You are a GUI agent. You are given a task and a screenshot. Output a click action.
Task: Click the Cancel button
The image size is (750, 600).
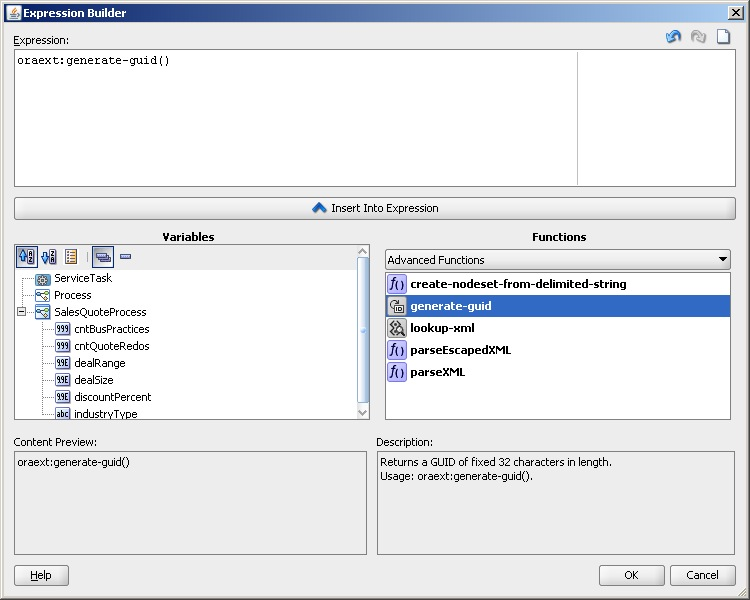point(702,575)
